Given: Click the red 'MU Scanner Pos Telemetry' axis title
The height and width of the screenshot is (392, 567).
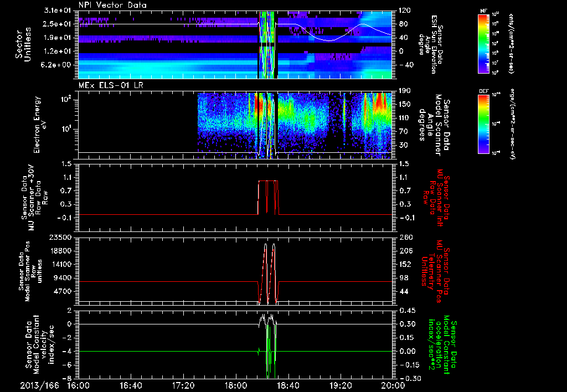Looking at the screenshot, I should click(436, 271).
